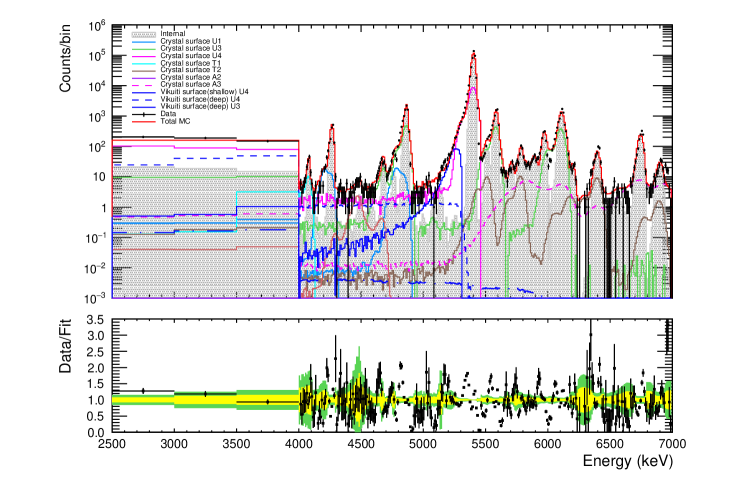Screen dimensions: 747x483
Task: Click 'Vikuiti surface(deep) U3' legend text
Action: 200,106
